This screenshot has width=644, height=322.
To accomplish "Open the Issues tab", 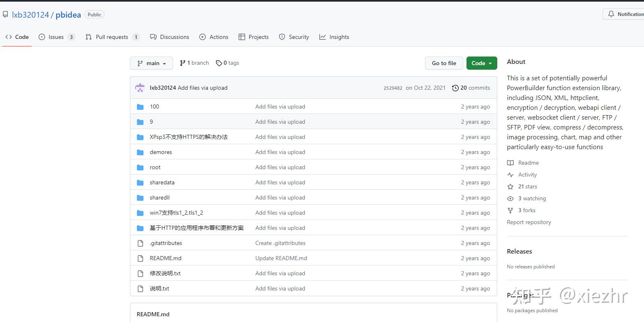I will coord(57,37).
